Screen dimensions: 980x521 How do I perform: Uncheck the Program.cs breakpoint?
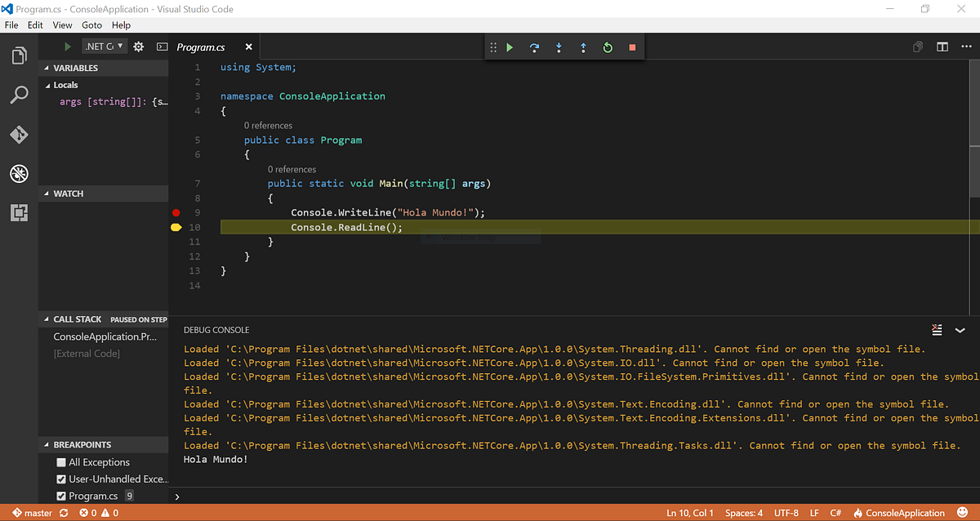coord(60,495)
